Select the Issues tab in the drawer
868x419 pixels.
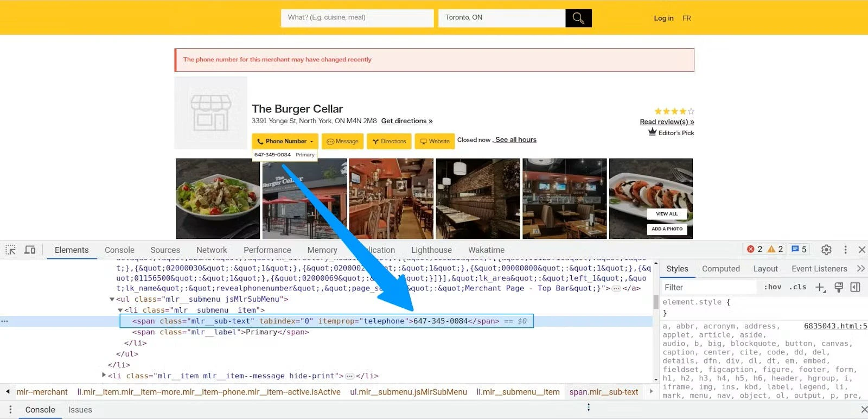80,410
